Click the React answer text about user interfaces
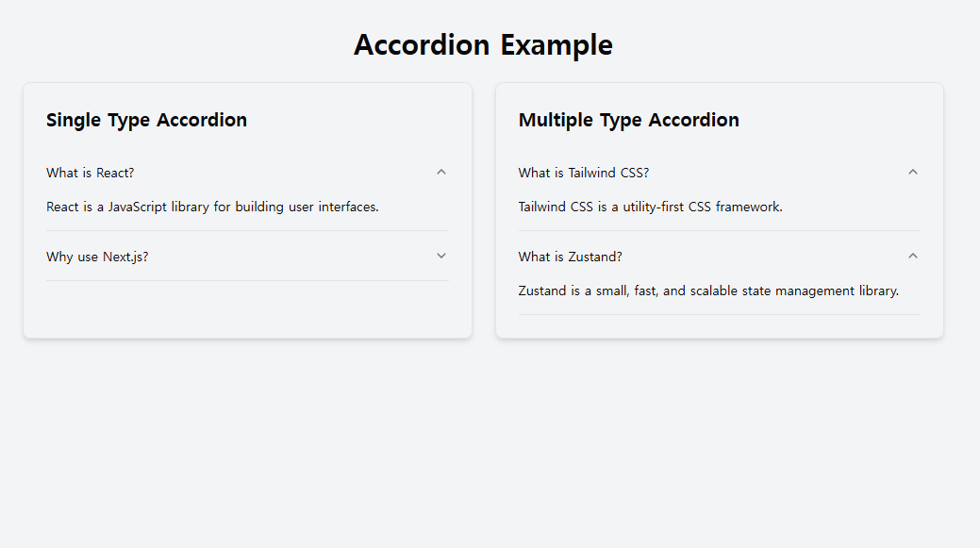The height and width of the screenshot is (548, 980). tap(213, 207)
